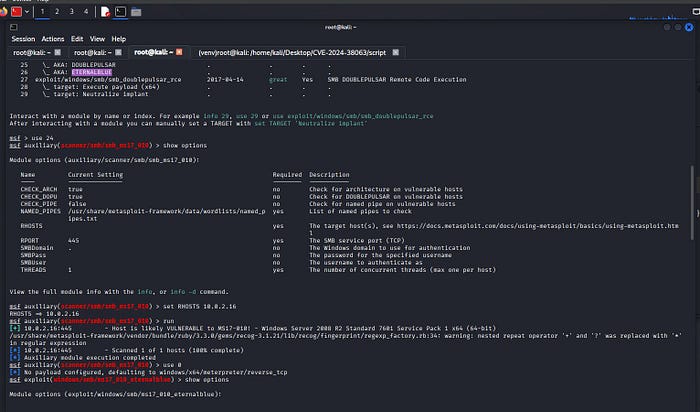700x412 pixels.
Task: Close the CVE-2024-38063/script tab
Action: tap(396, 53)
